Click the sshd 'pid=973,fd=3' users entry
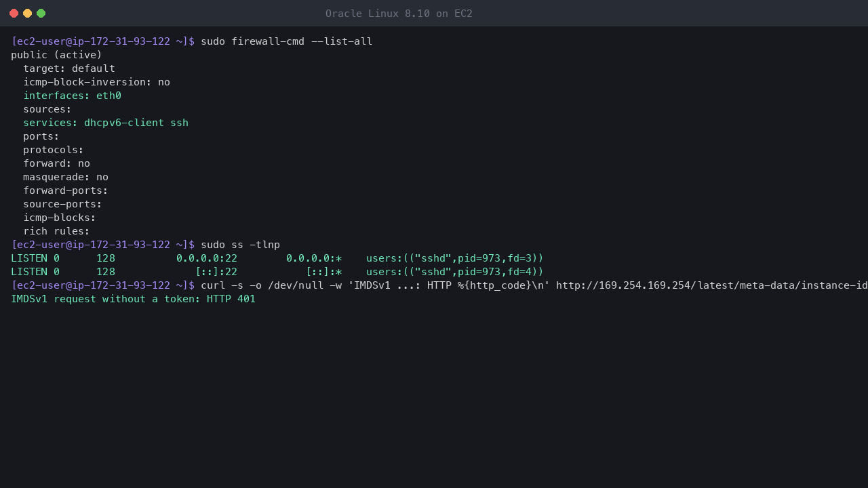 click(x=455, y=258)
